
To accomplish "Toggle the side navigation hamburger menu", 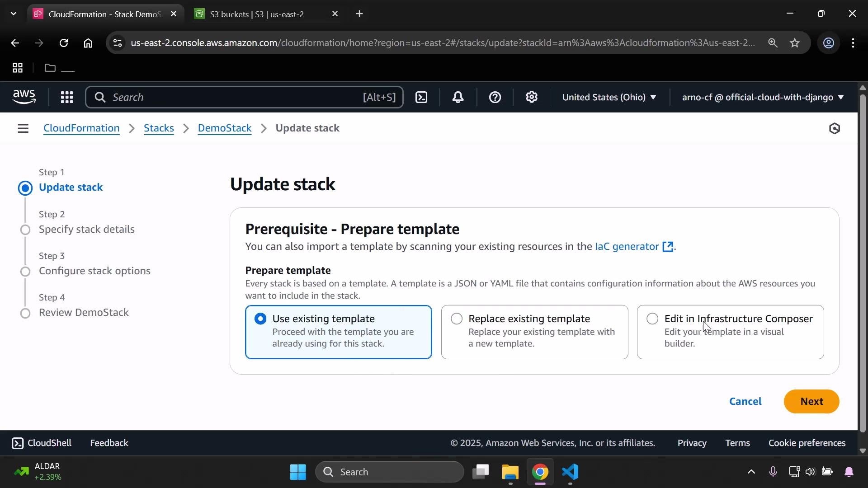I will (23, 129).
